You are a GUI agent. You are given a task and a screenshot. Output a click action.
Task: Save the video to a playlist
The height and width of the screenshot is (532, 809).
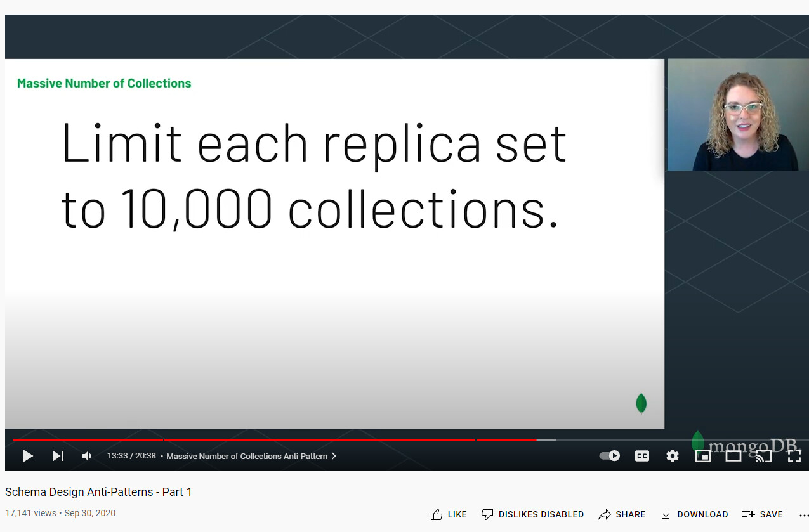coord(763,514)
